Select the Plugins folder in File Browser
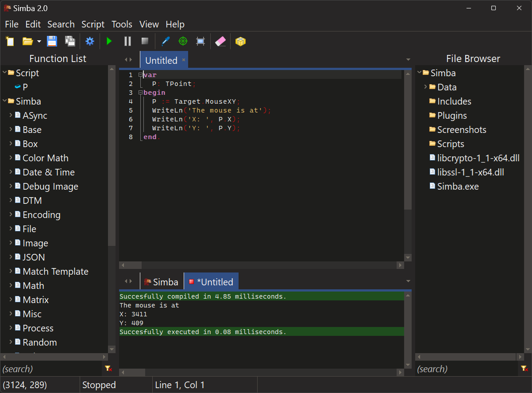The width and height of the screenshot is (532, 393). click(x=452, y=115)
